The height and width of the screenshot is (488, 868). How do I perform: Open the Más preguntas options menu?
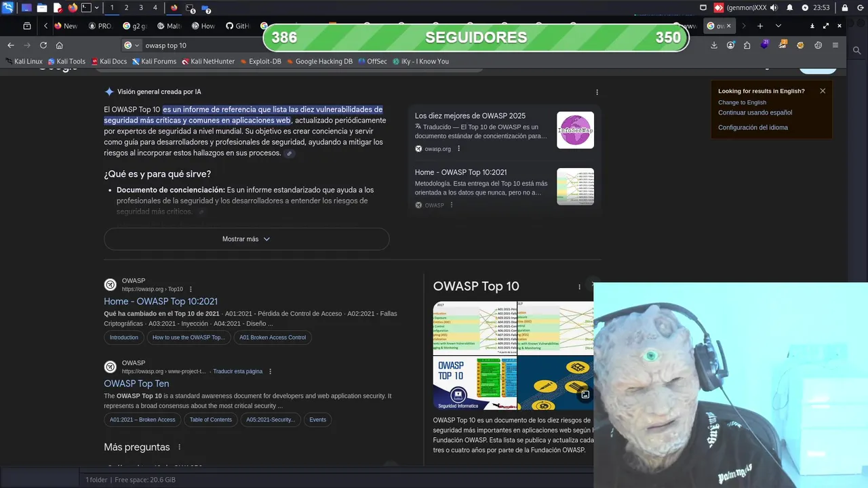(180, 447)
